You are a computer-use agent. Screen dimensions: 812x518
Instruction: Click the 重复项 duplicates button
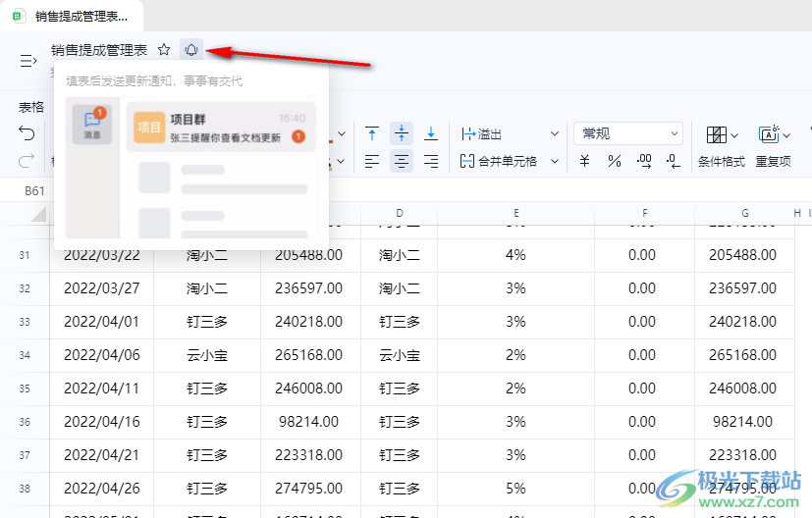(774, 145)
